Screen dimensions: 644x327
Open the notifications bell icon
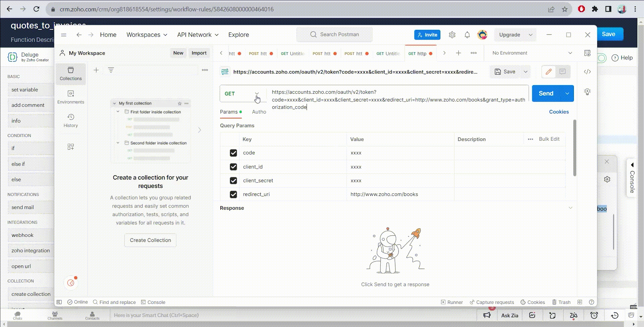point(467,35)
